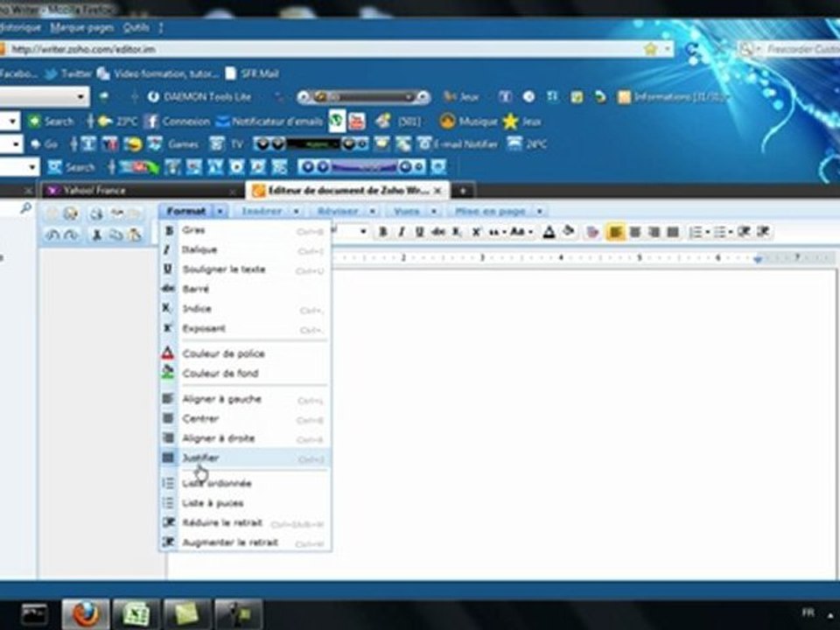Click the increase indent toolbar icon

pyautogui.click(x=763, y=232)
